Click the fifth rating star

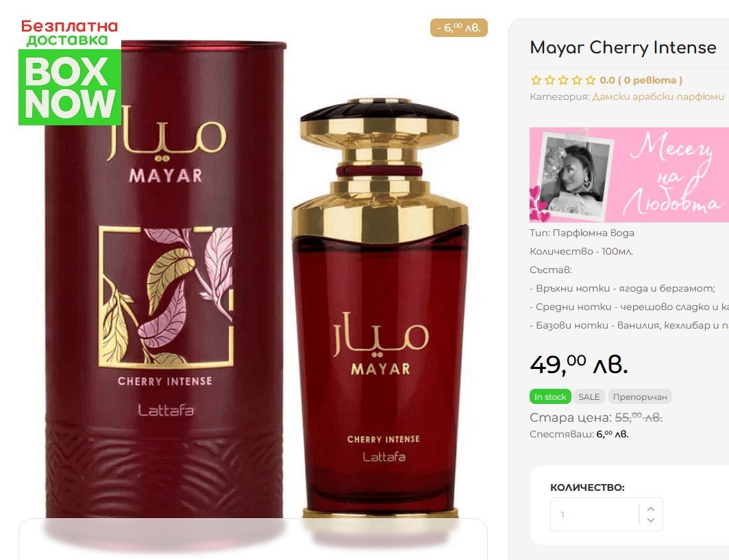pos(590,80)
